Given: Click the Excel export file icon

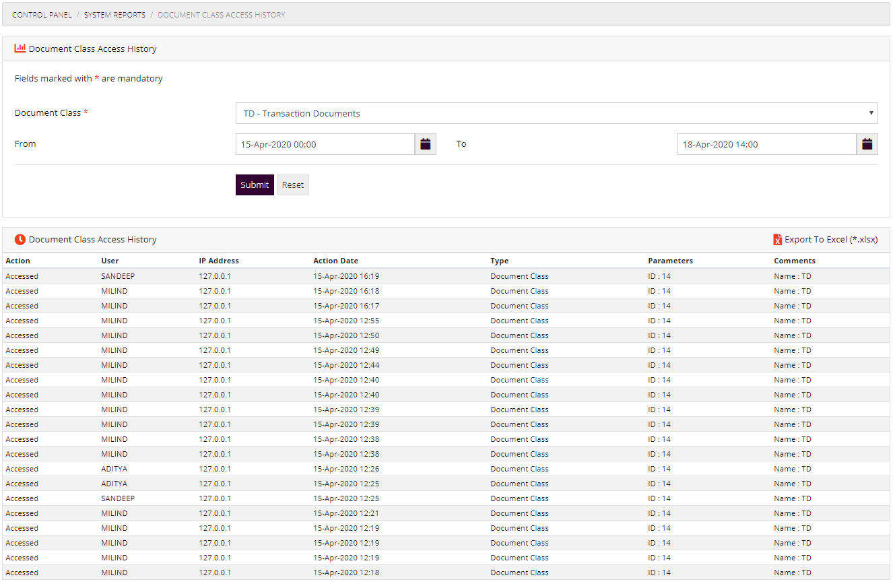Looking at the screenshot, I should pyautogui.click(x=777, y=240).
